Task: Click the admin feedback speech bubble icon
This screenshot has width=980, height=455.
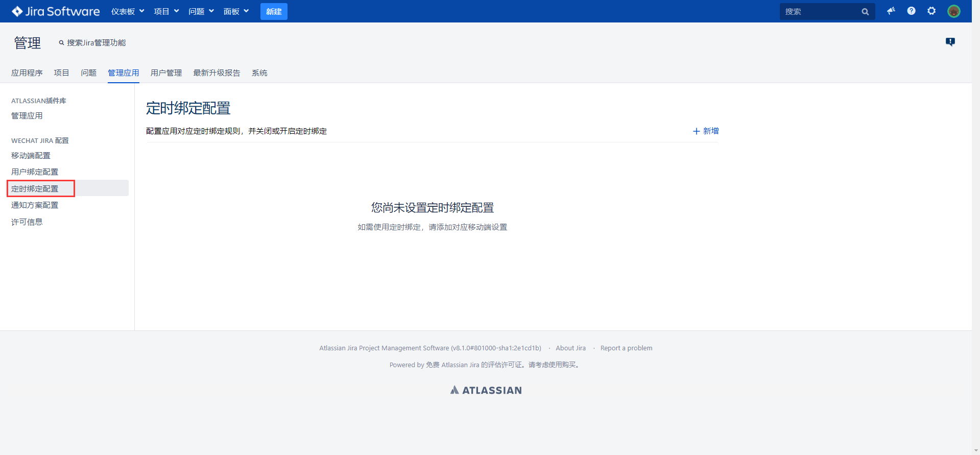Action: (950, 42)
